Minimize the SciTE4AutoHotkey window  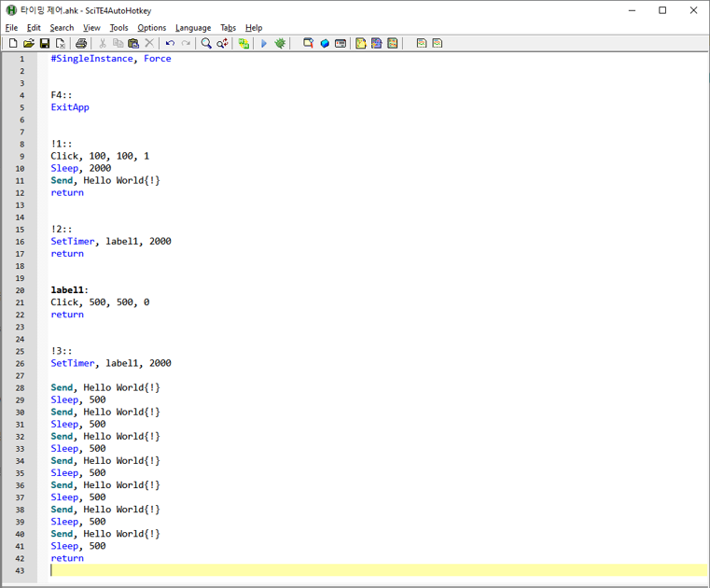tap(633, 10)
